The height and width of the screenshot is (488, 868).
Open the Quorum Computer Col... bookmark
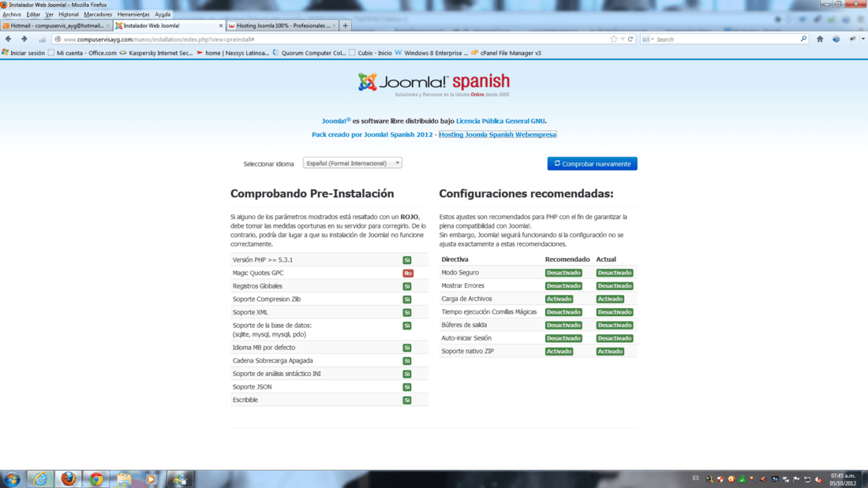pos(309,53)
